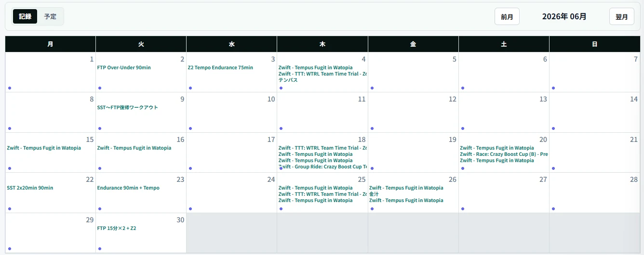
Task: Click the purple dot on June 24
Action: coord(190,209)
